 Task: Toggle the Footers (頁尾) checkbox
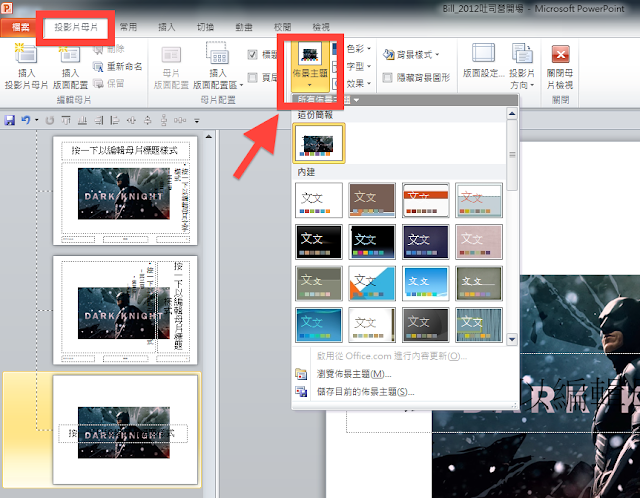tap(253, 78)
